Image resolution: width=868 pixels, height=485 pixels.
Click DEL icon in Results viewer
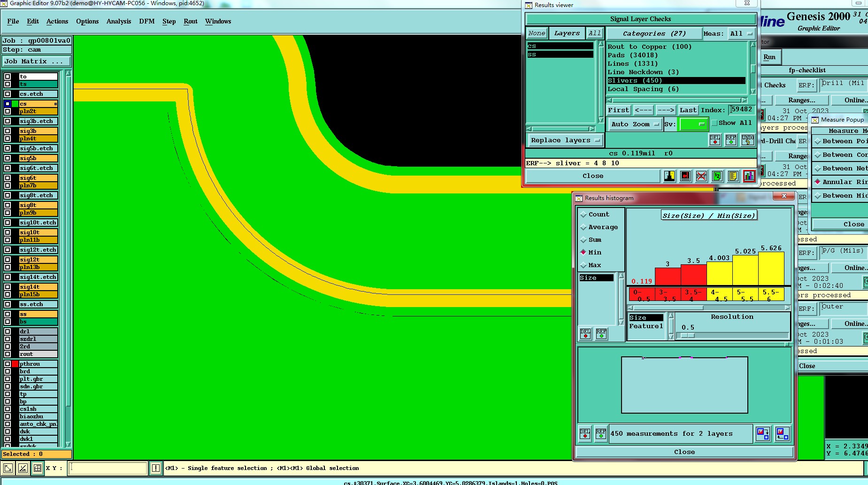click(715, 140)
